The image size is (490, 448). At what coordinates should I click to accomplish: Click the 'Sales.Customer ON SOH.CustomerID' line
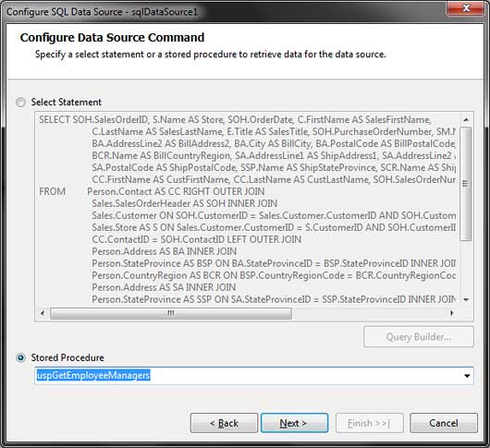pyautogui.click(x=274, y=216)
